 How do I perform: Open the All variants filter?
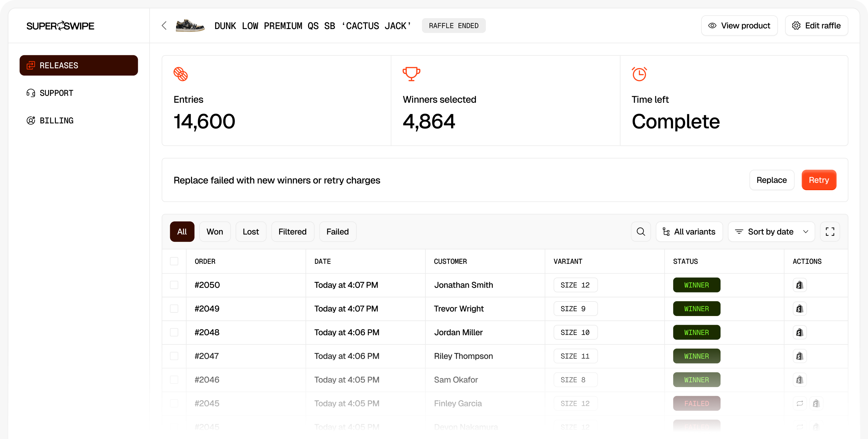[689, 232]
